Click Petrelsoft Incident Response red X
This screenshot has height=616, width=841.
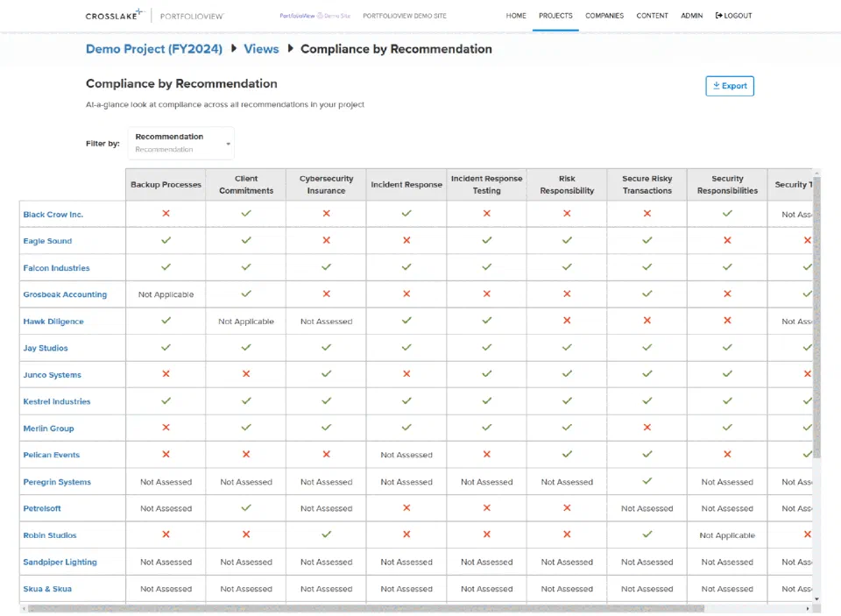[406, 507]
